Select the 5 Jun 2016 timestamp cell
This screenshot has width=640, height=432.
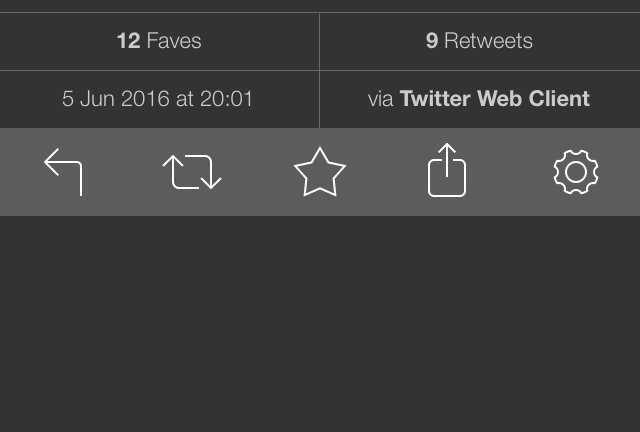pyautogui.click(x=158, y=99)
